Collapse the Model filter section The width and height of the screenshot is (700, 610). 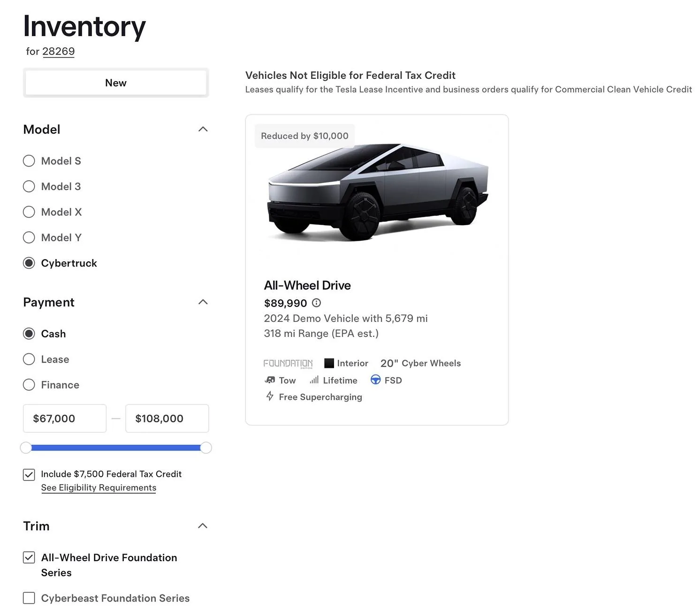(203, 129)
